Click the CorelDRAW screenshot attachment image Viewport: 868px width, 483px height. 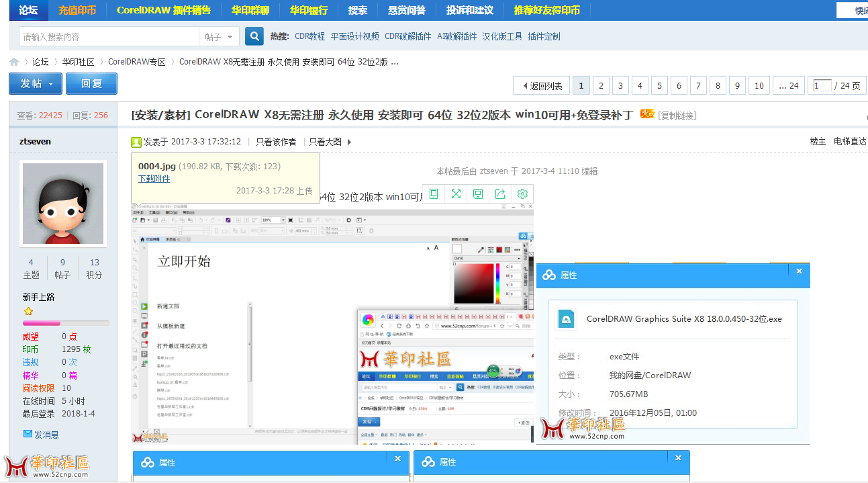point(332,322)
